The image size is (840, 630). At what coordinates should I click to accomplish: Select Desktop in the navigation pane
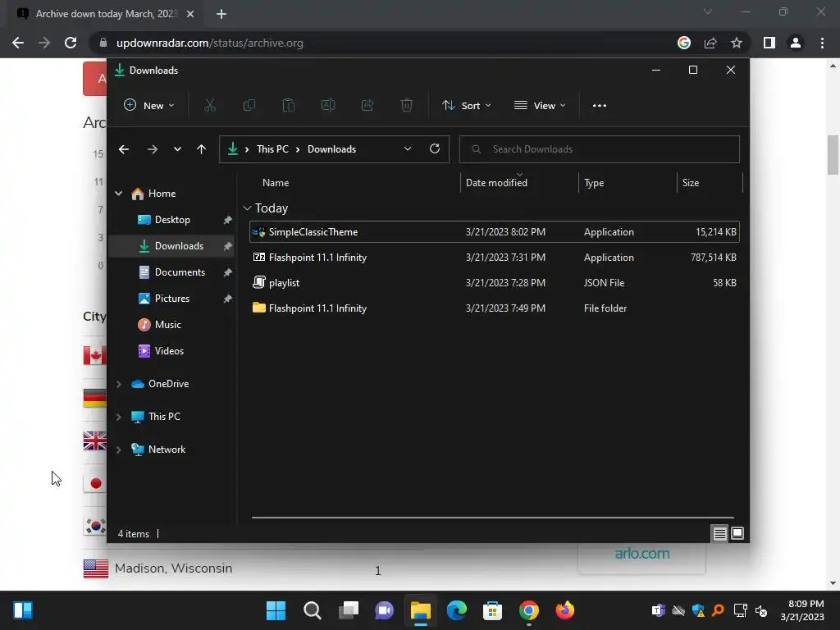coord(172,220)
